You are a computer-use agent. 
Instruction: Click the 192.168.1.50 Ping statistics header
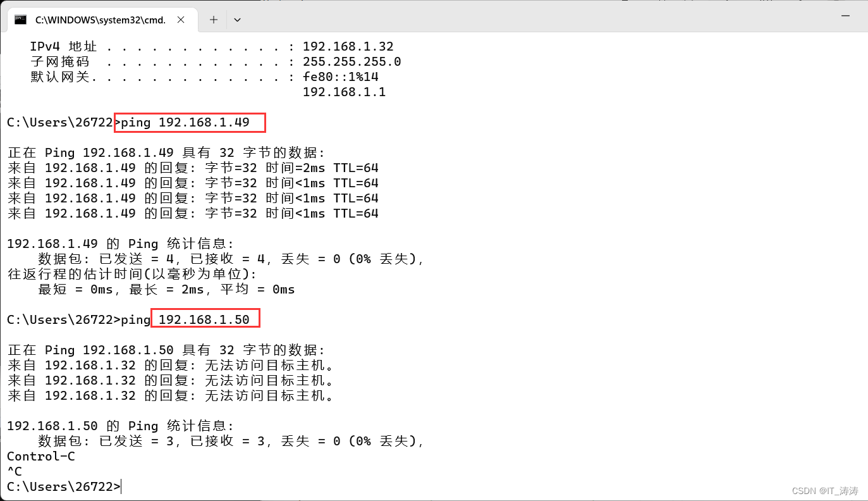[x=121, y=426]
